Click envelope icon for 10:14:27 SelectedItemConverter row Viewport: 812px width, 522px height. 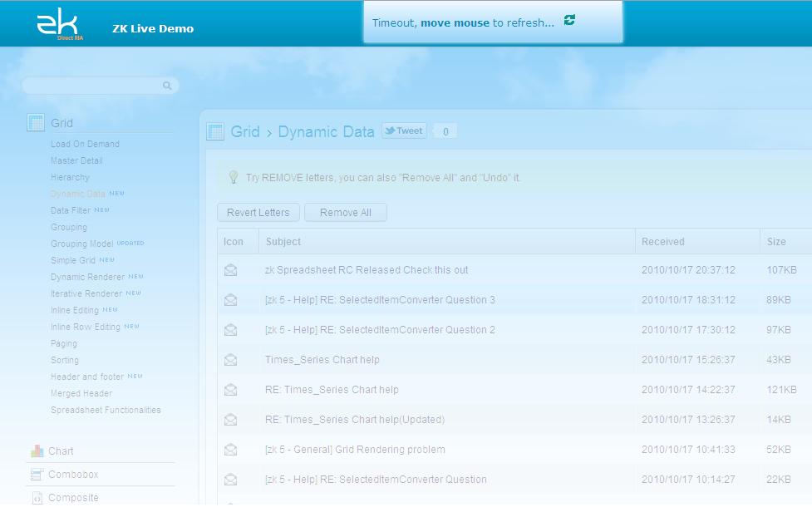pyautogui.click(x=230, y=480)
